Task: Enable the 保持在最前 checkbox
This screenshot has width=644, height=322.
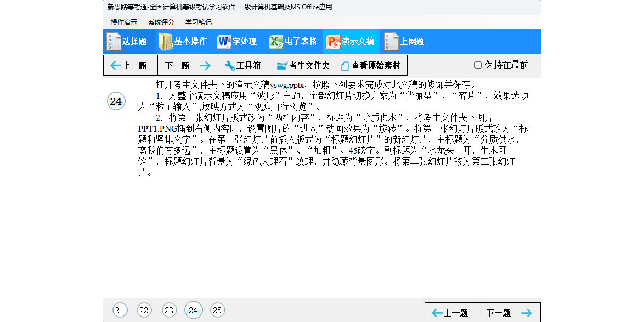Action: (478, 65)
